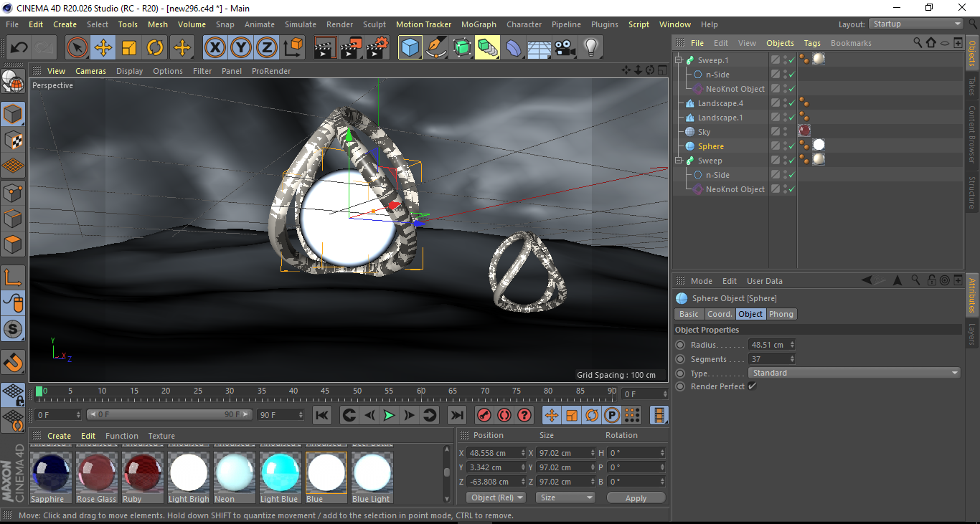
Task: Click frame 45 on timeline
Action: tap(325, 391)
